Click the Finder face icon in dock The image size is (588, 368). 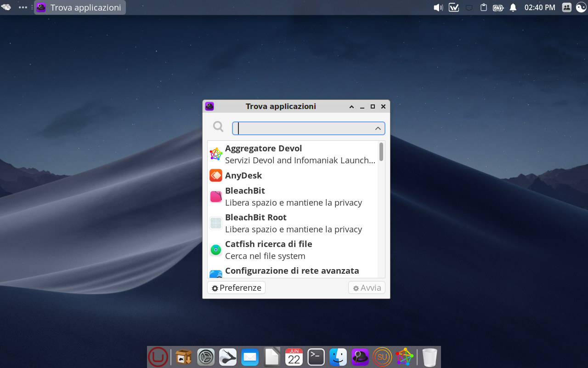pyautogui.click(x=338, y=357)
